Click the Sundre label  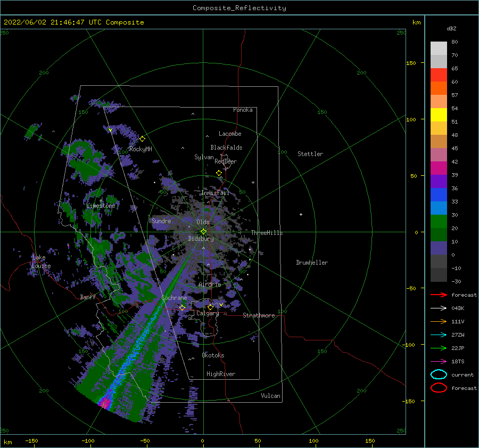pyautogui.click(x=161, y=221)
